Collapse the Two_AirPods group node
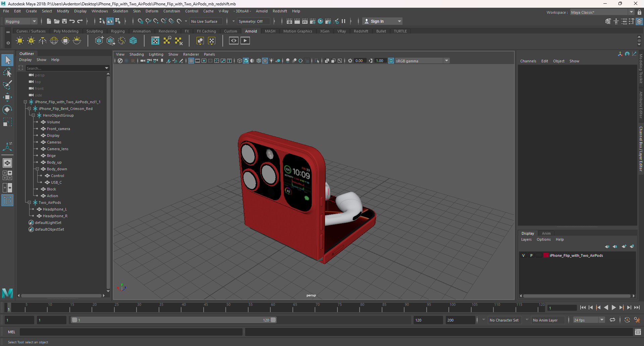 (x=29, y=203)
